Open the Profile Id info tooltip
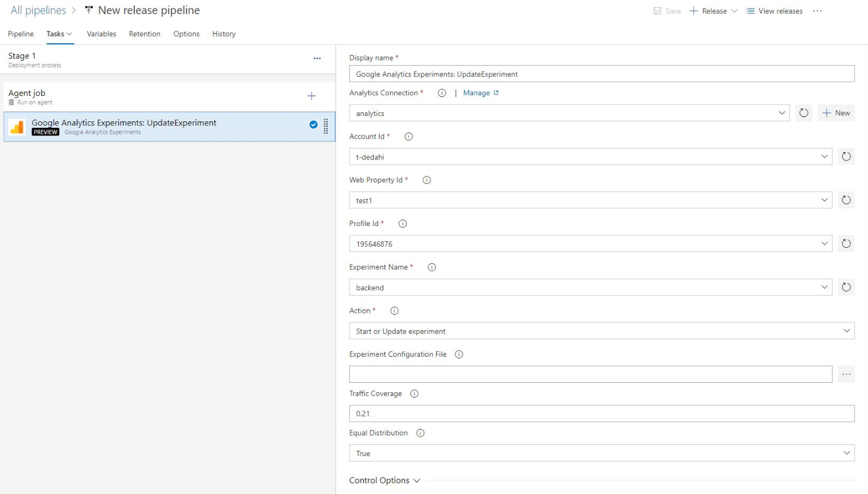 [402, 224]
